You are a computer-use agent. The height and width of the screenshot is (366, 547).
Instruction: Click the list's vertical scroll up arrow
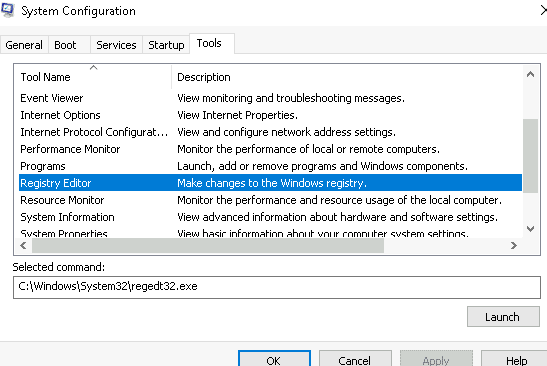tap(530, 74)
